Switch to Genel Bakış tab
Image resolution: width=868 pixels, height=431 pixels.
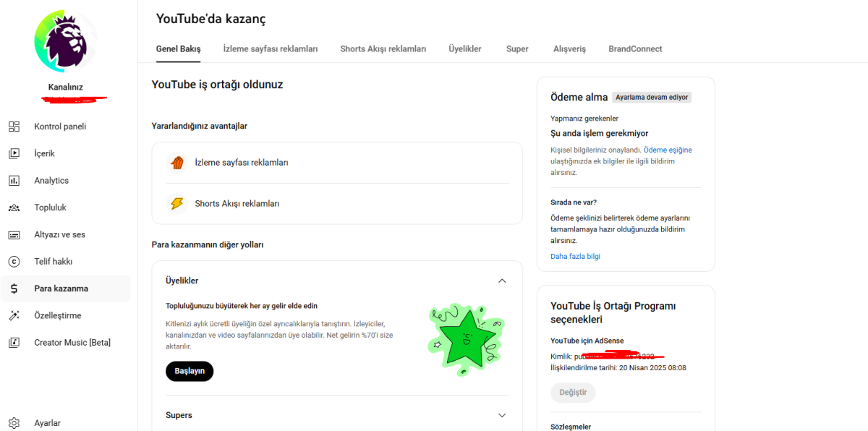click(179, 49)
